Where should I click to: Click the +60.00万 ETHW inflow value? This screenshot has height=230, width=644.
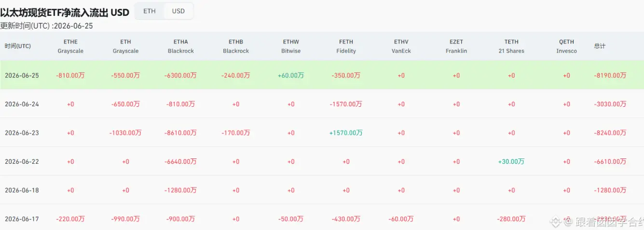tap(291, 75)
